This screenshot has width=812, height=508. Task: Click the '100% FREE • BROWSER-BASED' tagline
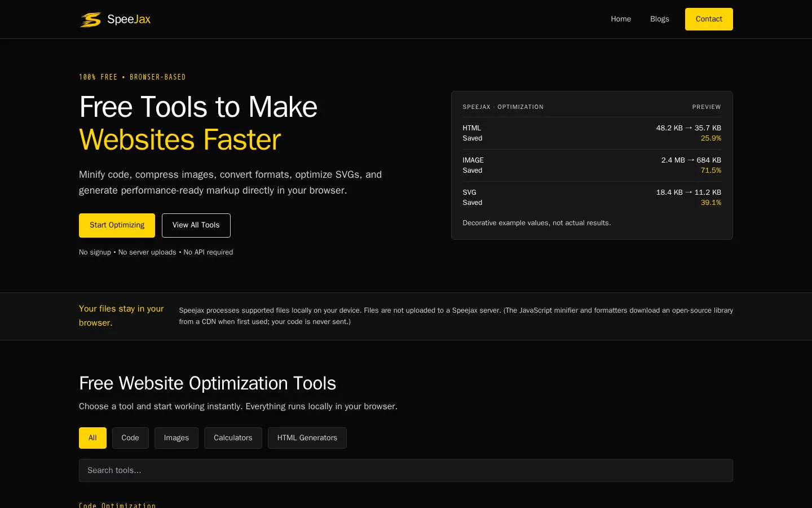pos(133,77)
